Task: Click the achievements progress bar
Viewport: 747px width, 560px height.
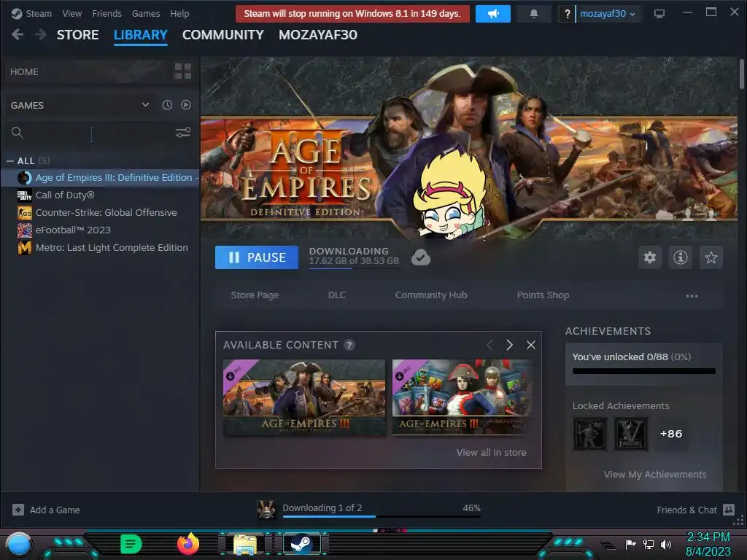Action: [x=644, y=371]
